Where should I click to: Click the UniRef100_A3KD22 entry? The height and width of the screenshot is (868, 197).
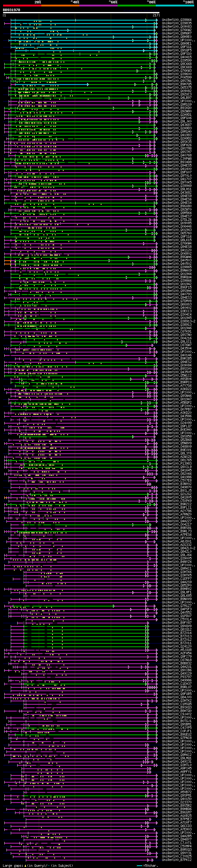177,389
